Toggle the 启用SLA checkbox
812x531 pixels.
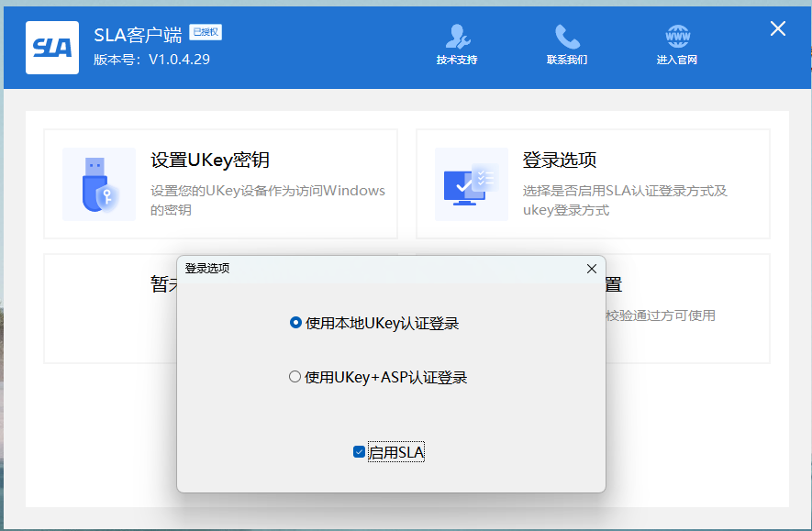coord(359,452)
